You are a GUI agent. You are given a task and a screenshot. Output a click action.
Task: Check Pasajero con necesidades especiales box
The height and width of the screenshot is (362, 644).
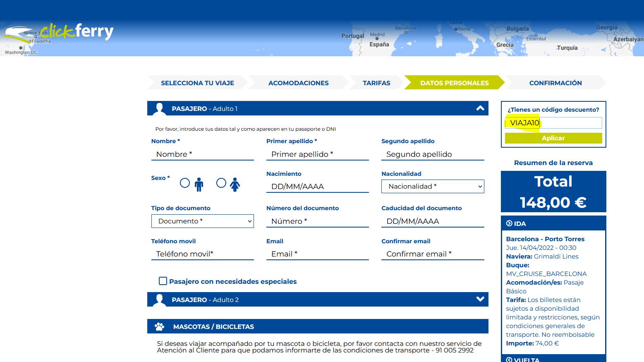[163, 281]
